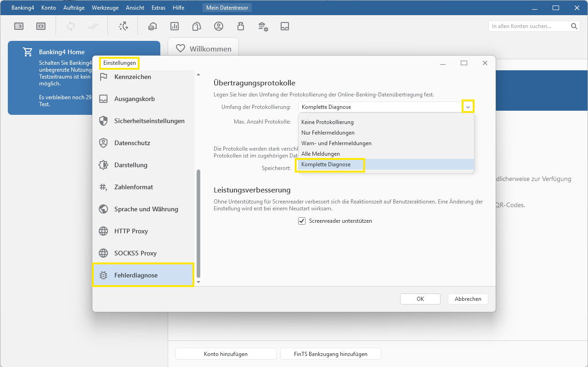Open the Extras menu
Viewport: 588px width, 367px height.
pyautogui.click(x=158, y=8)
